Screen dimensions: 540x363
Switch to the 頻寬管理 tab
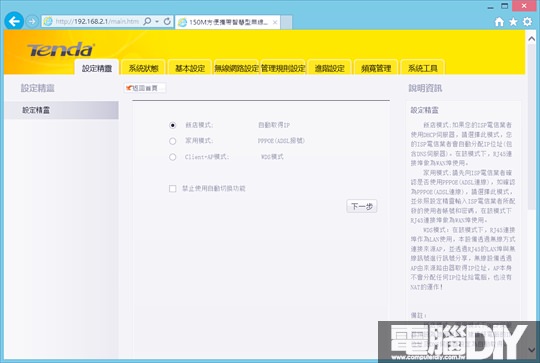click(376, 68)
